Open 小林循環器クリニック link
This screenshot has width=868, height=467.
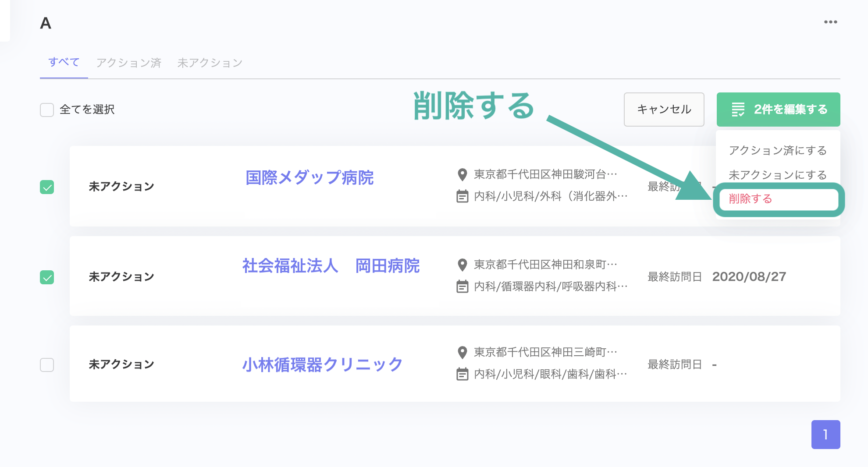point(323,365)
